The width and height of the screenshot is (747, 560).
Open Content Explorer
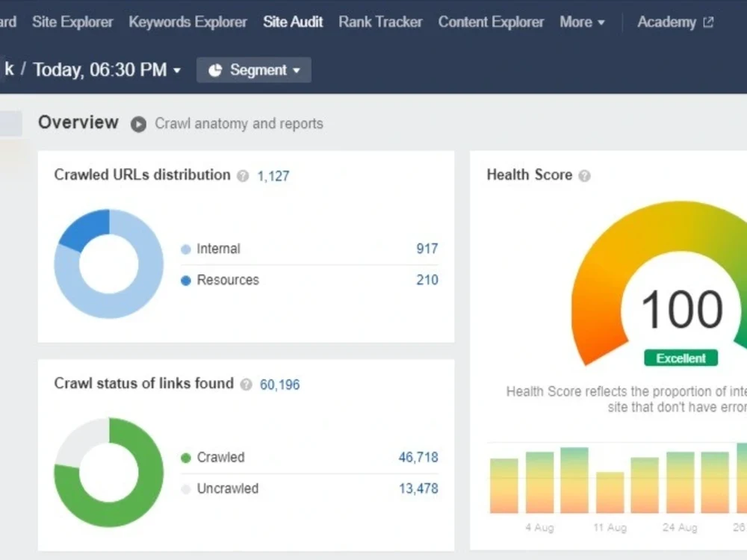pos(491,22)
